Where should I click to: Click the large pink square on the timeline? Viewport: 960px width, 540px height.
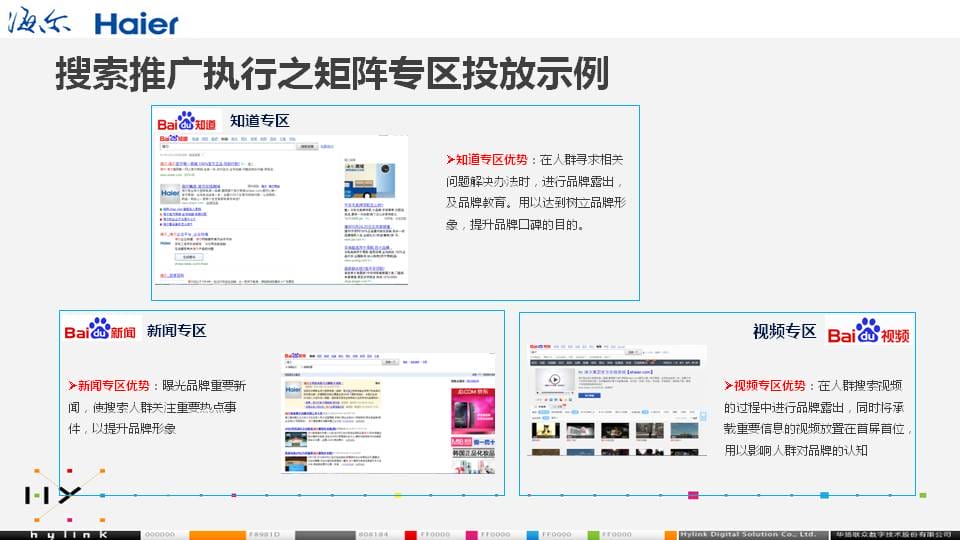pos(693,495)
